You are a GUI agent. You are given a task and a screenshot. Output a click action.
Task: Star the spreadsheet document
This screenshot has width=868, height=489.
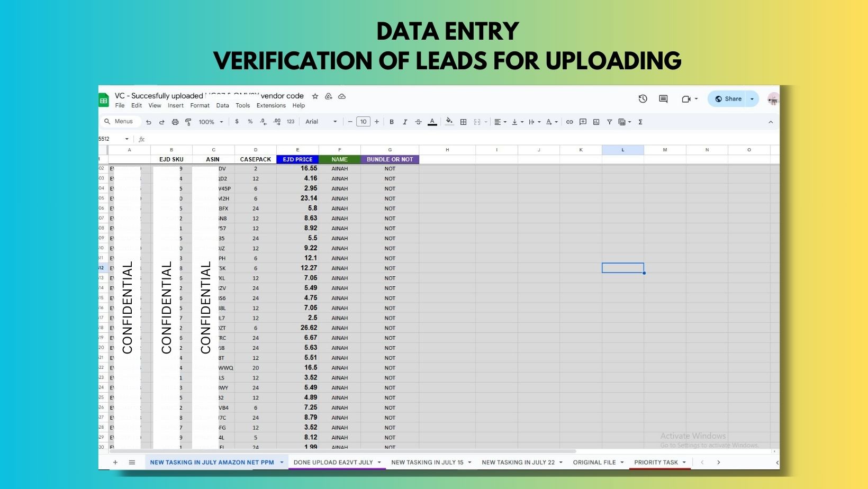[x=315, y=96]
